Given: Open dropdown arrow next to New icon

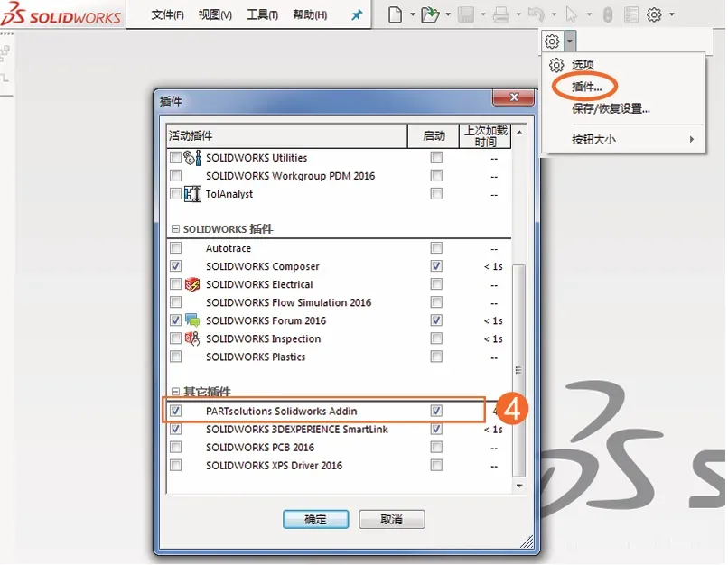Looking at the screenshot, I should coord(412,14).
